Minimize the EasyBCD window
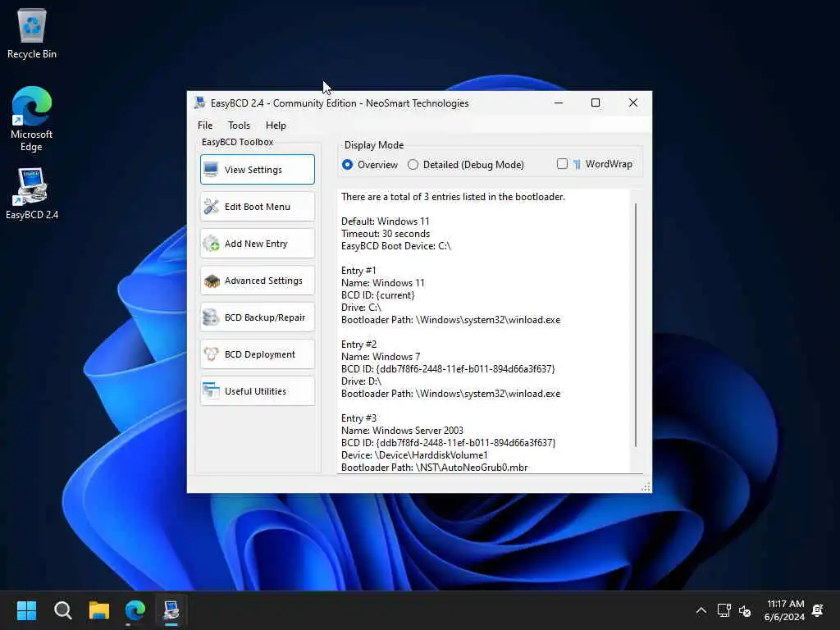The image size is (840, 630). [558, 103]
